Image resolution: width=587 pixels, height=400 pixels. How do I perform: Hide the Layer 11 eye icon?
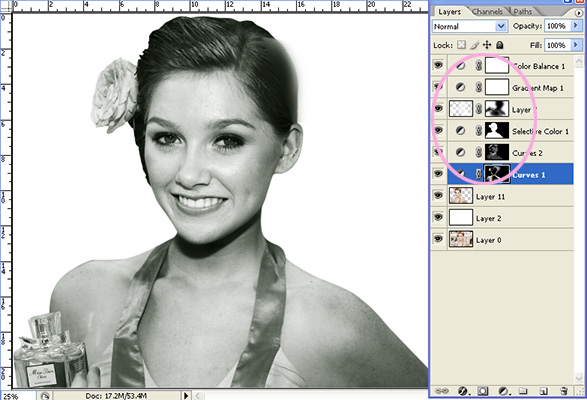pyautogui.click(x=438, y=196)
